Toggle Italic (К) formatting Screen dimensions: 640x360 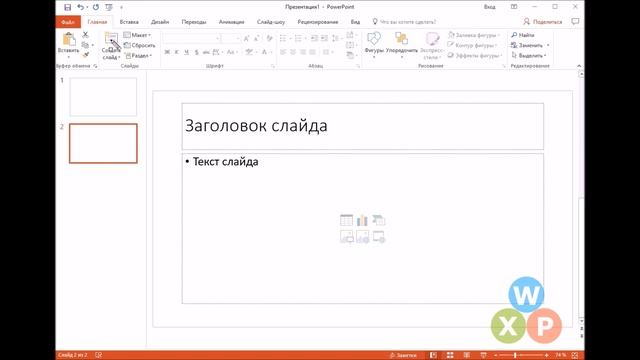(177, 52)
